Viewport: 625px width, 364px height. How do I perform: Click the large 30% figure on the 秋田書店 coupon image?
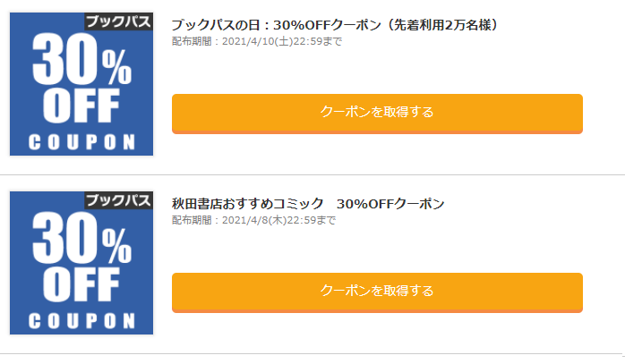coord(81,238)
